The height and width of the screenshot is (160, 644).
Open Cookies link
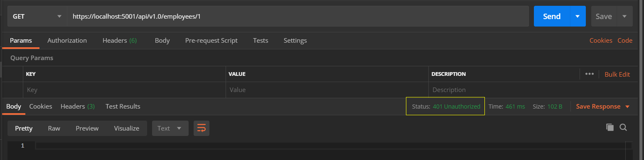click(x=601, y=40)
